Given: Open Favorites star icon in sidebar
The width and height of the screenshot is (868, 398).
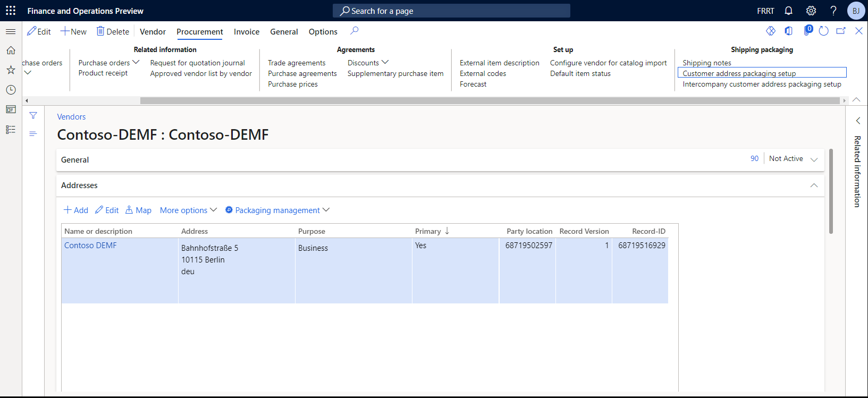Looking at the screenshot, I should point(11,70).
